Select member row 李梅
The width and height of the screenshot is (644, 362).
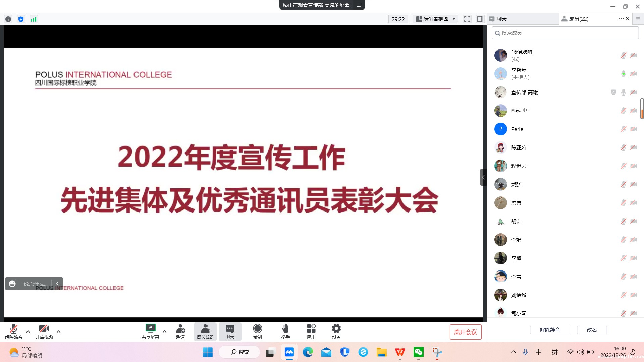(x=565, y=258)
